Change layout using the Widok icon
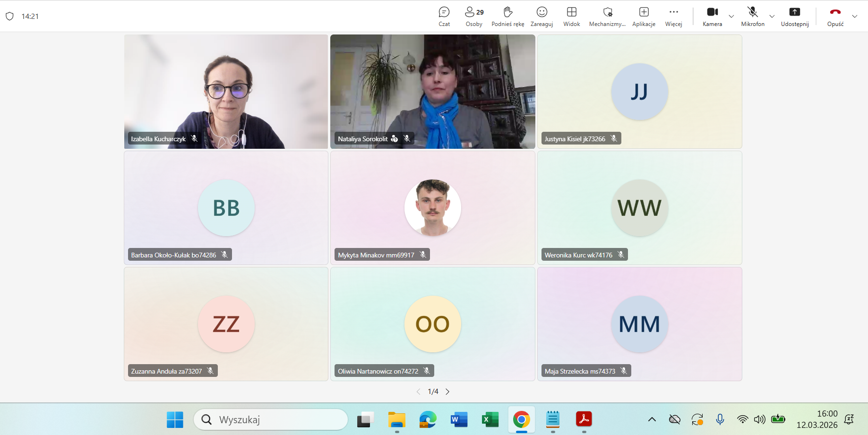This screenshot has height=435, width=868. (571, 17)
